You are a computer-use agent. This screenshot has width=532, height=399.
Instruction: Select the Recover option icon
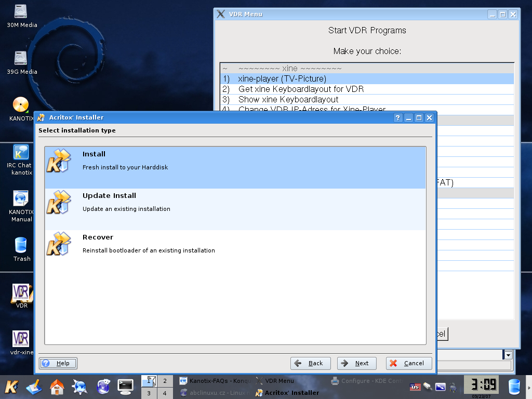(x=59, y=244)
